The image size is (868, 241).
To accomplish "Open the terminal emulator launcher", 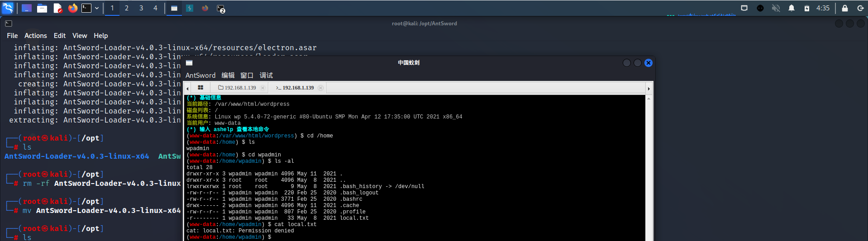I will pyautogui.click(x=86, y=8).
